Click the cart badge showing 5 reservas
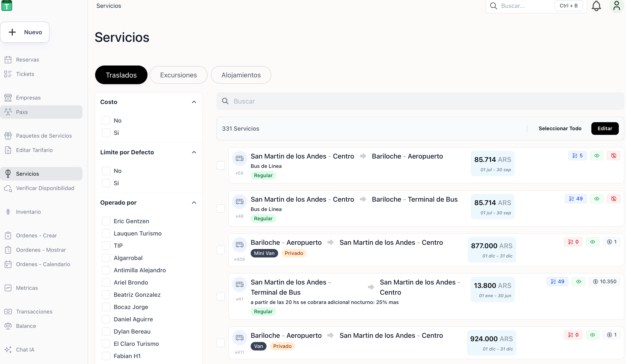The width and height of the screenshot is (626, 364). pyautogui.click(x=577, y=155)
